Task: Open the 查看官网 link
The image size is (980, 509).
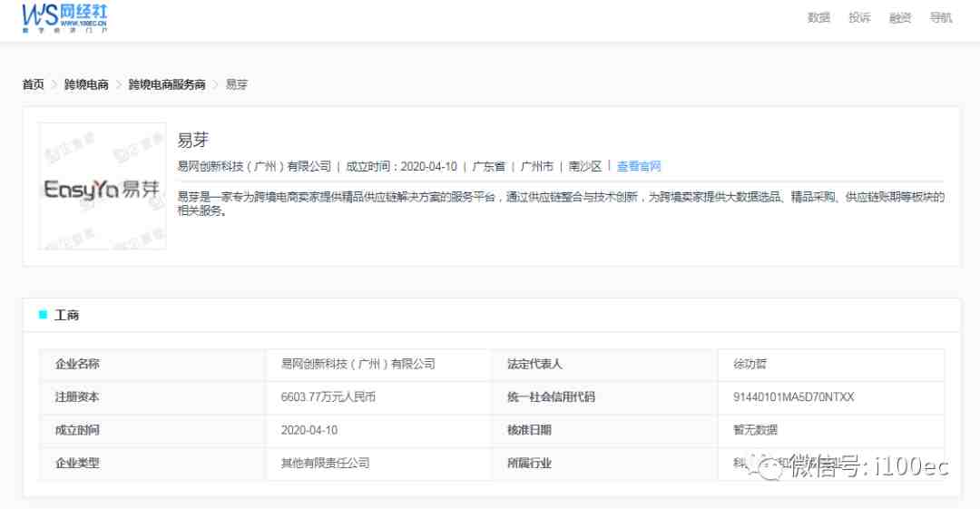Action: pos(639,166)
